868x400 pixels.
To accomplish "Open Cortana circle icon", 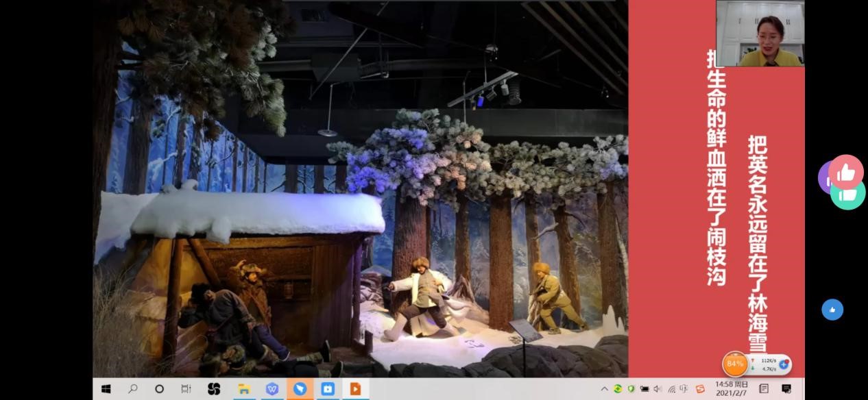I will pos(159,389).
